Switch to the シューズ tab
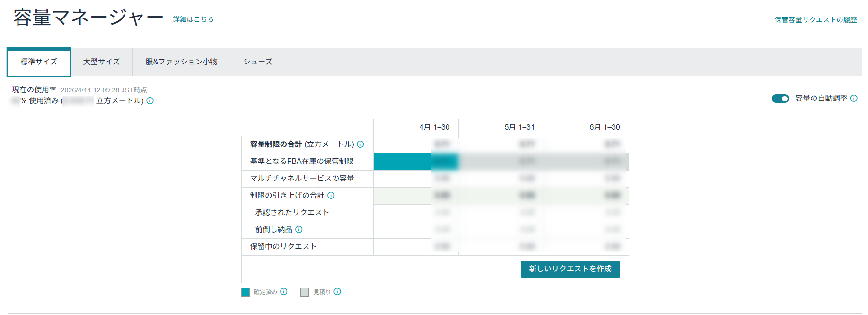868x315 pixels. [x=257, y=62]
